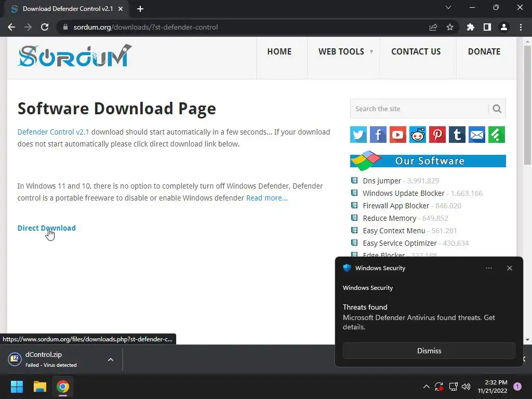Click the Our Software banner
Image resolution: width=532 pixels, height=399 pixels.
[x=428, y=161]
